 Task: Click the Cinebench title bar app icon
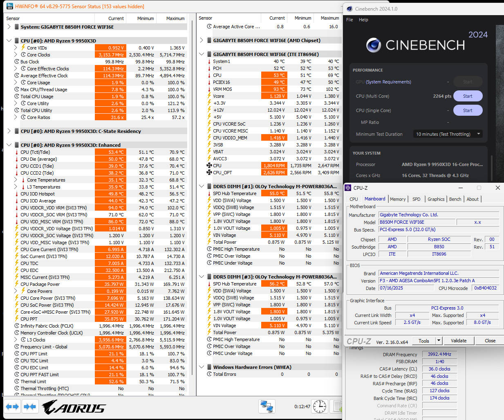click(x=349, y=9)
